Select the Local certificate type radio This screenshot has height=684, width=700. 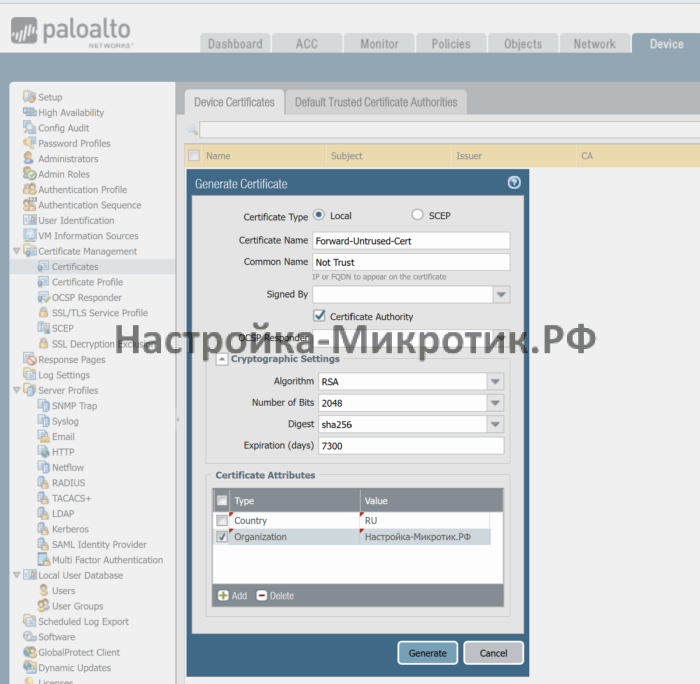click(x=319, y=215)
